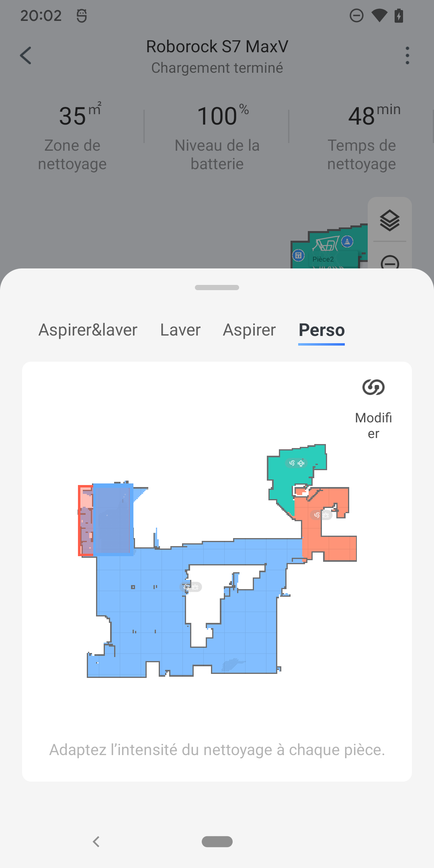This screenshot has width=434, height=868.
Task: Tap the dock icon on Pièce2 map
Action: tap(298, 256)
